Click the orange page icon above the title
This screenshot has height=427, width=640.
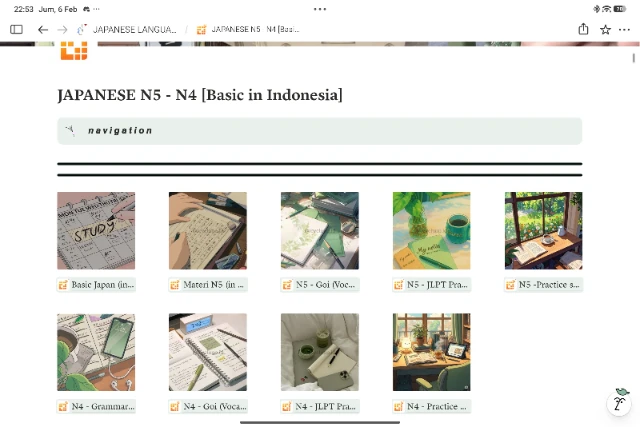click(x=73, y=50)
